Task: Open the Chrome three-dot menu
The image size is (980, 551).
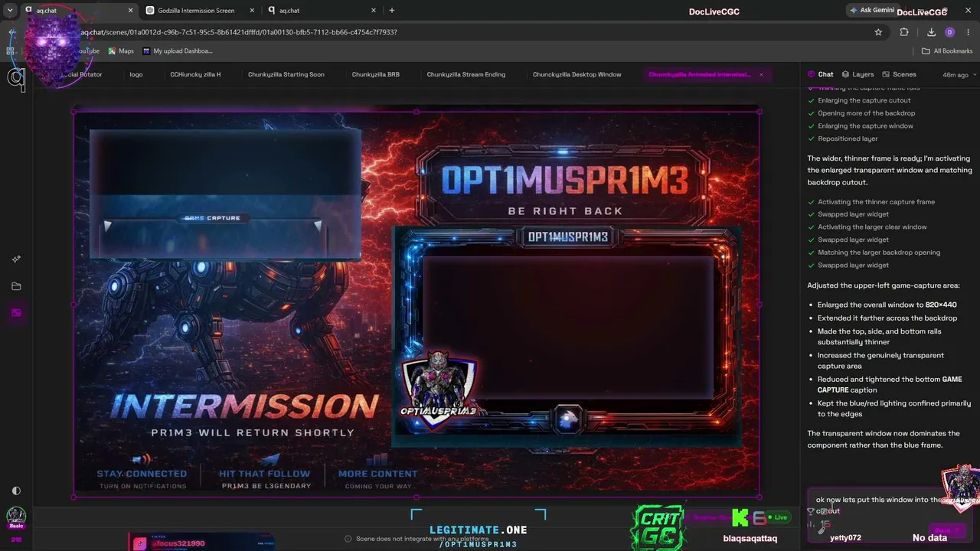Action: tap(969, 32)
